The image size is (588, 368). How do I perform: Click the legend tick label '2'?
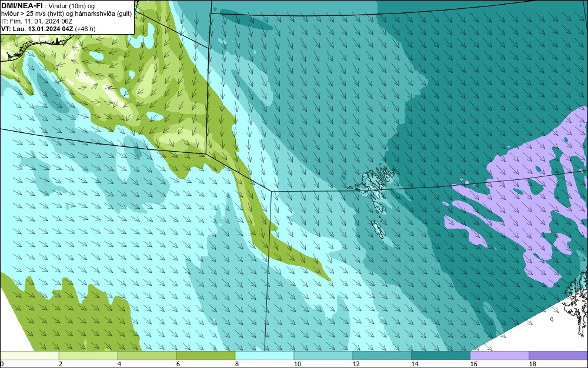pyautogui.click(x=61, y=364)
